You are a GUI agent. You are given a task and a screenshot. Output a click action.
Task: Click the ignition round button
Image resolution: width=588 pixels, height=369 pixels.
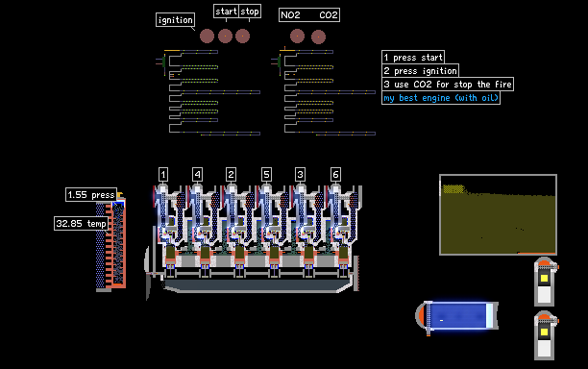(x=207, y=36)
